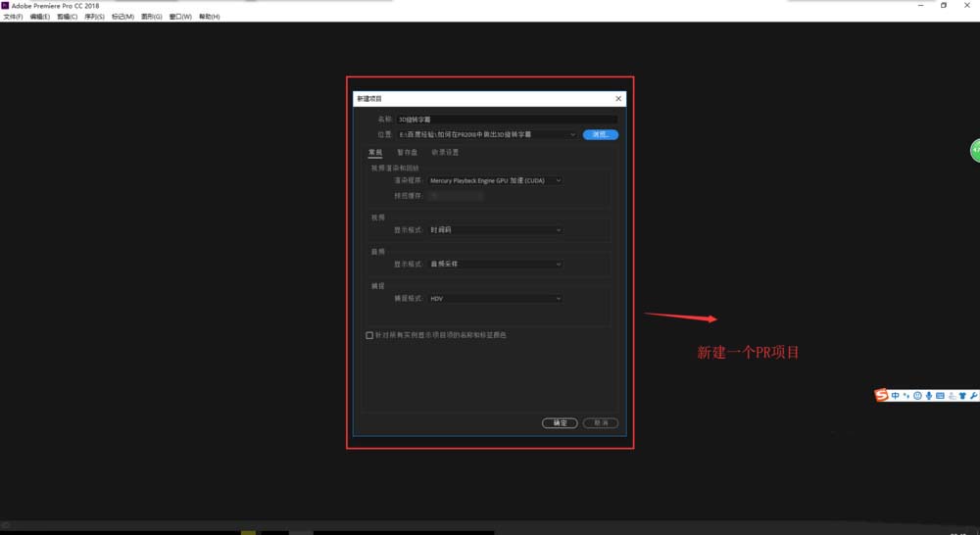Open the capture format HDV dropdown
The width and height of the screenshot is (980, 535).
click(x=495, y=299)
